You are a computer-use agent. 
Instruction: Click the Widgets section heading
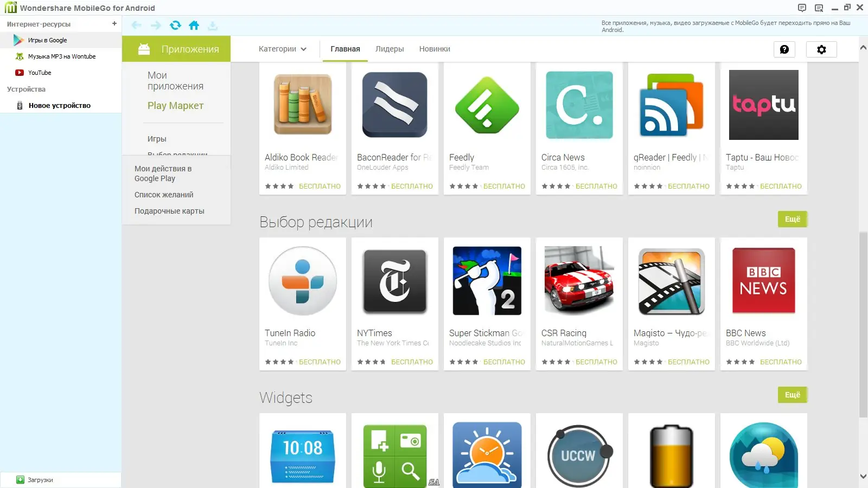(x=286, y=397)
